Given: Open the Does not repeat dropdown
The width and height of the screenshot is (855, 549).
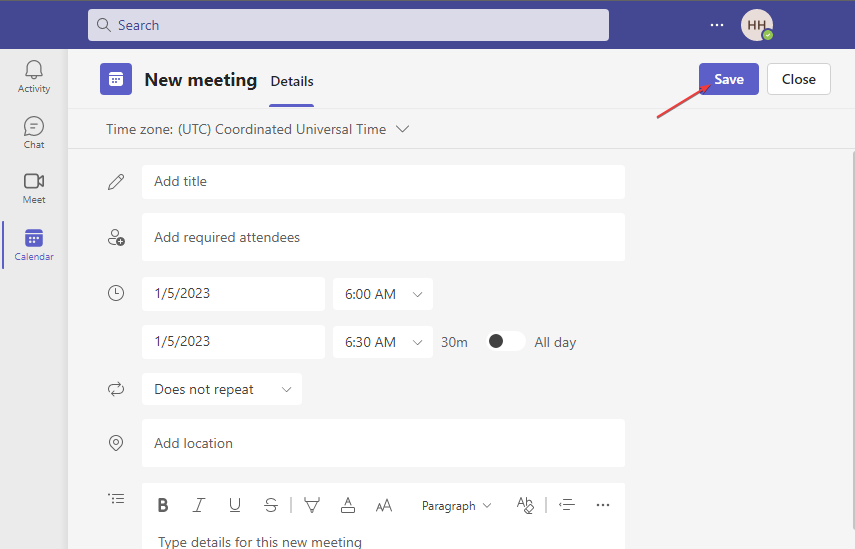Looking at the screenshot, I should (x=222, y=389).
